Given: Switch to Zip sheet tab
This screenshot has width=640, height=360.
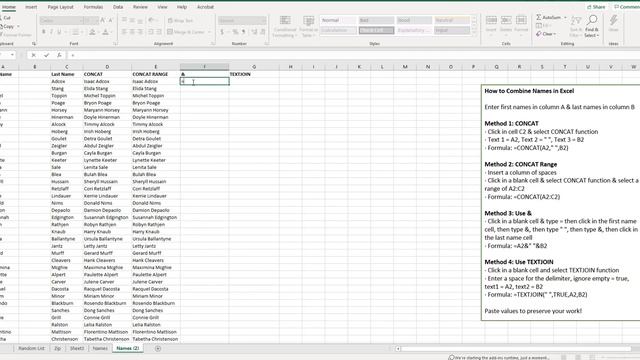Looking at the screenshot, I should tap(58, 349).
